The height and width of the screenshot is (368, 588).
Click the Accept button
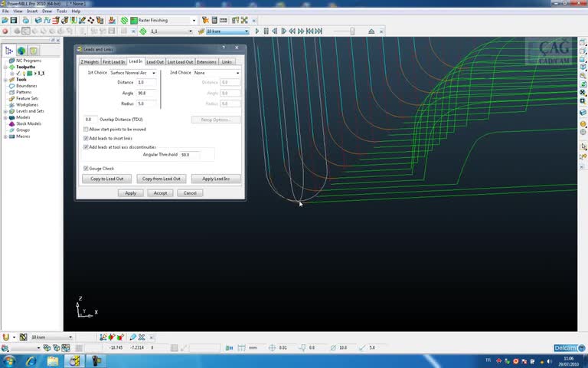(x=160, y=193)
